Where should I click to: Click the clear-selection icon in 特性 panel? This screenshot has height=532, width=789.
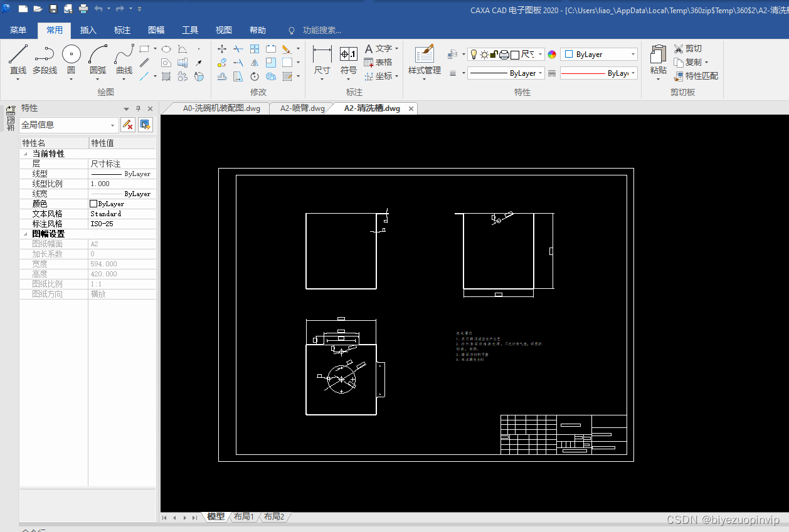pos(128,125)
